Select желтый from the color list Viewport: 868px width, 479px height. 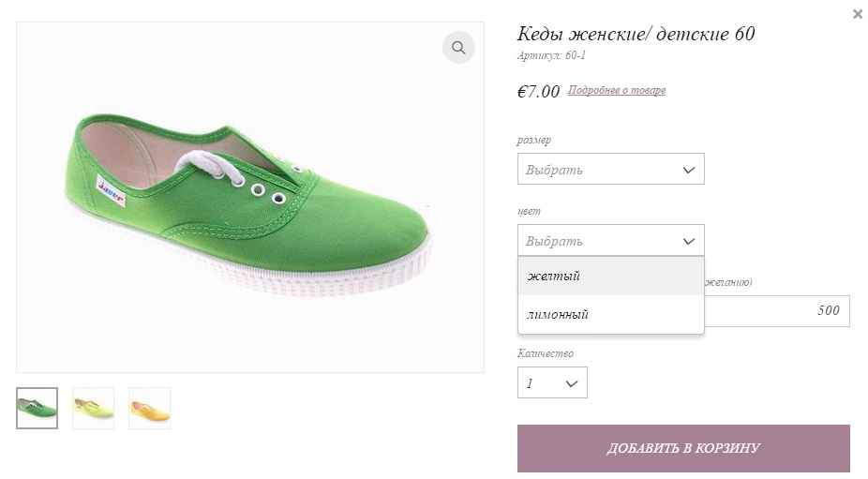pos(610,276)
